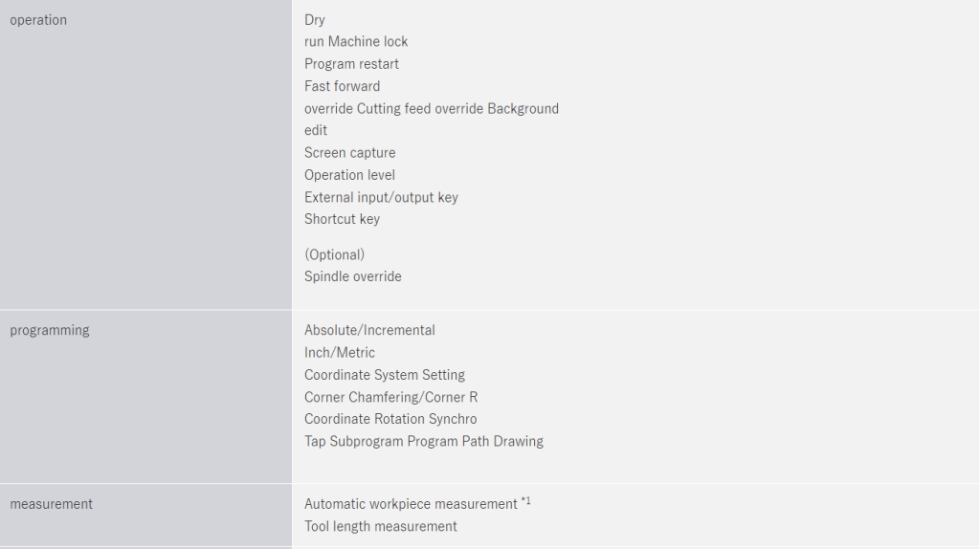Select the 'Program restart' entry
The image size is (980, 549).
pyautogui.click(x=351, y=64)
